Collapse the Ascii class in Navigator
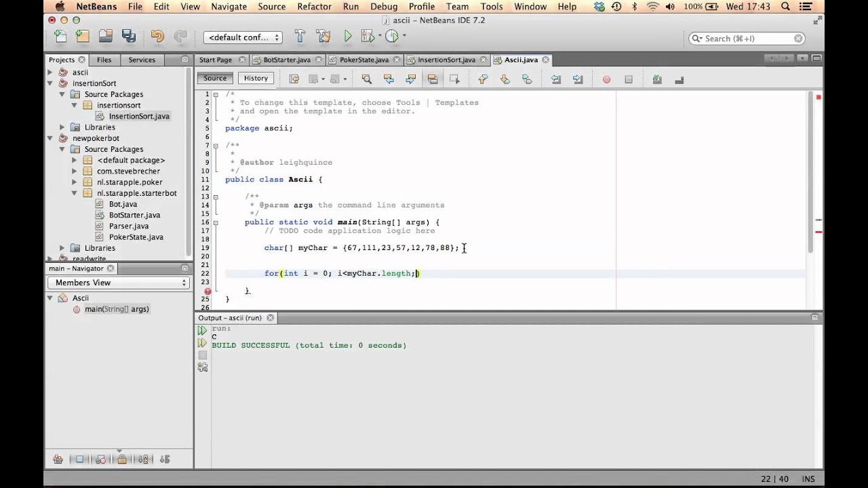868x488 pixels. click(x=50, y=298)
